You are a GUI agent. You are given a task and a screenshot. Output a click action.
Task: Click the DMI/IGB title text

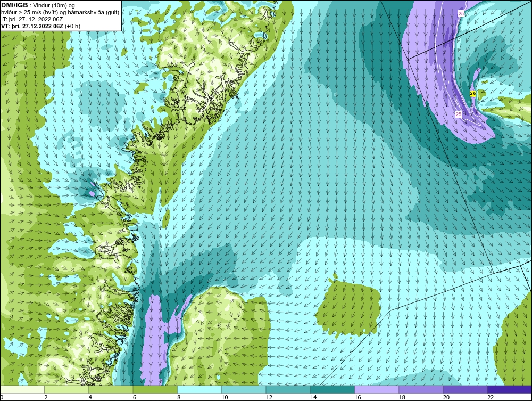click(x=14, y=5)
